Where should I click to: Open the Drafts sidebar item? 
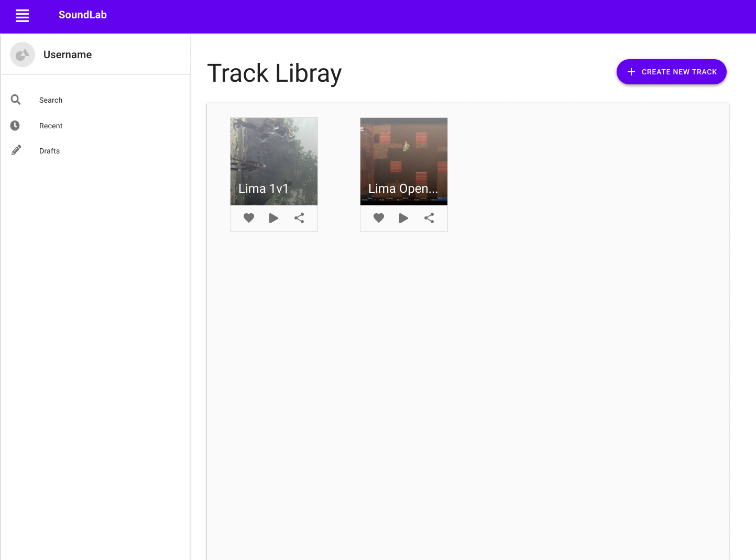pyautogui.click(x=95, y=151)
